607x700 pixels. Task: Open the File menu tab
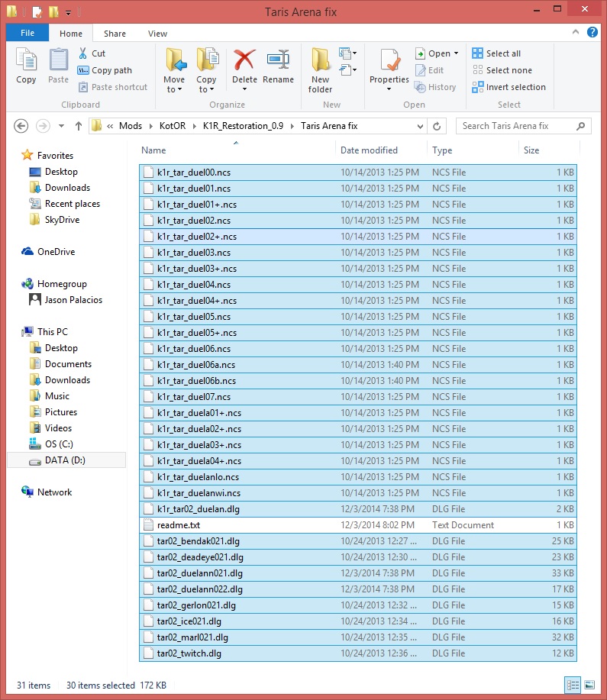coord(27,33)
